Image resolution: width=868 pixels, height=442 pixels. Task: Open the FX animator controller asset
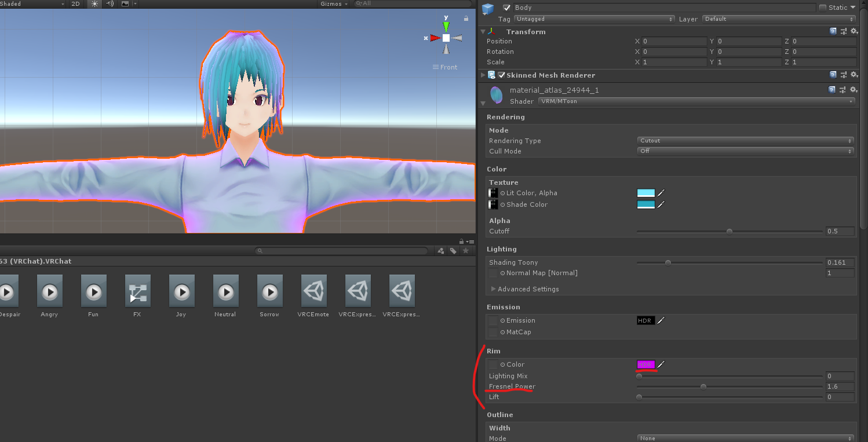click(137, 291)
